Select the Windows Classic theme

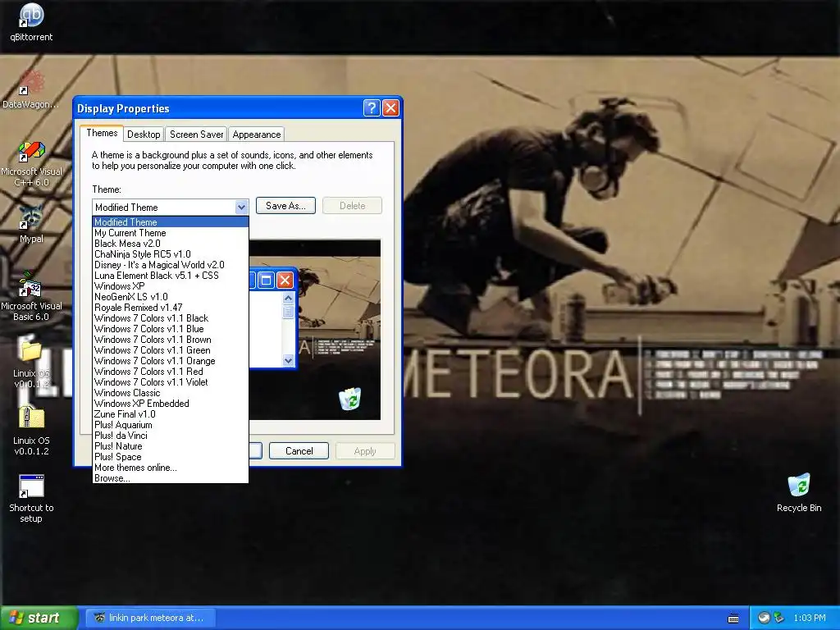pyautogui.click(x=171, y=393)
